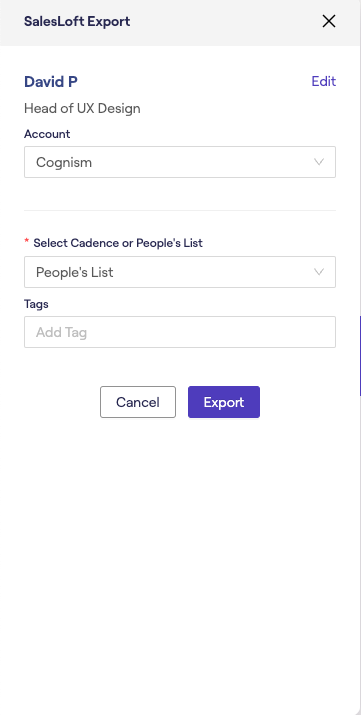Screen dimensions: 361x715
Task: Open the Account dropdown showing Cognism
Action: pos(180,162)
